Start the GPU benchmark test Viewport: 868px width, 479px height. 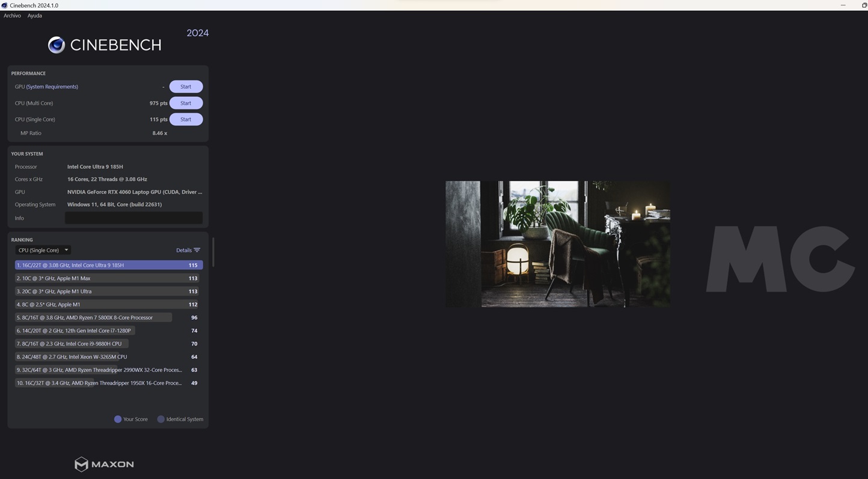[x=186, y=87]
